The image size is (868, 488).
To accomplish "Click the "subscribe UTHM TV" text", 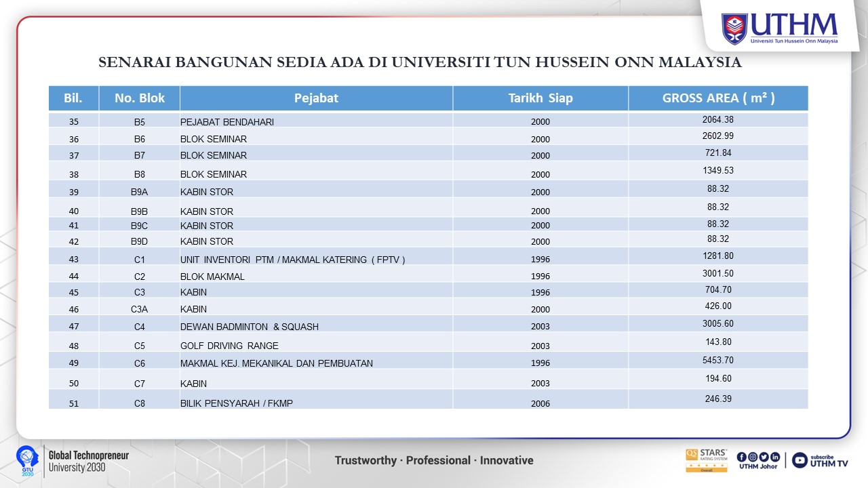I will 829,461.
